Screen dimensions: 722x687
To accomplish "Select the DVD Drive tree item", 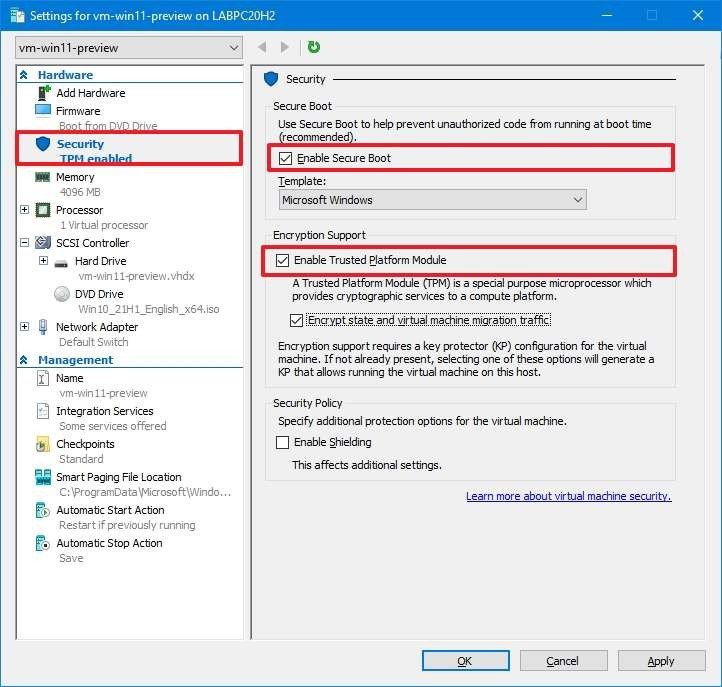I will [x=99, y=294].
